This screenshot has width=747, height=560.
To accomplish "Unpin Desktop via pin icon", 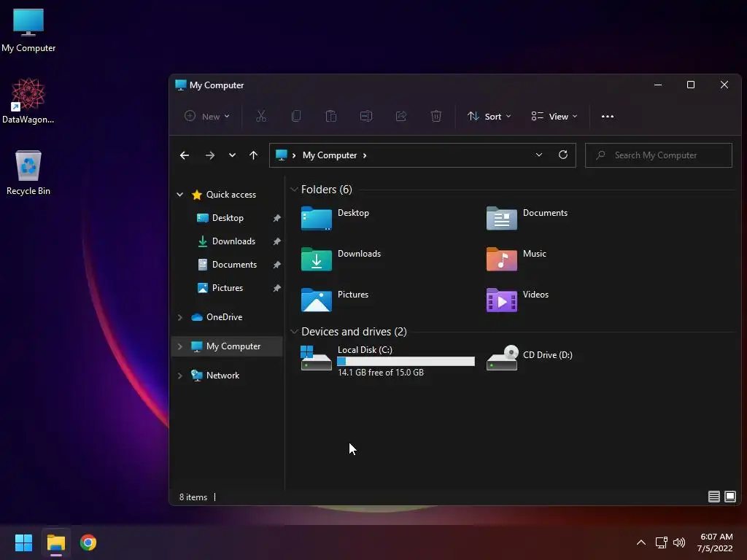I will click(276, 218).
